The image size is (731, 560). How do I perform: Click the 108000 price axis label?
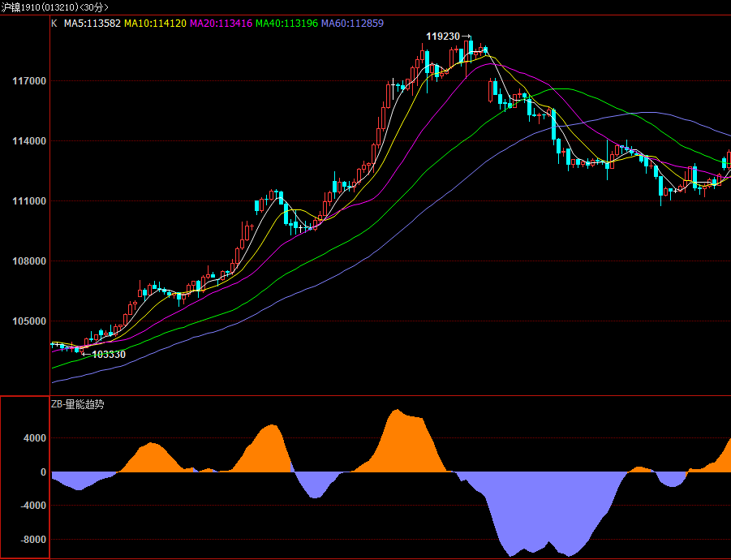[29, 261]
